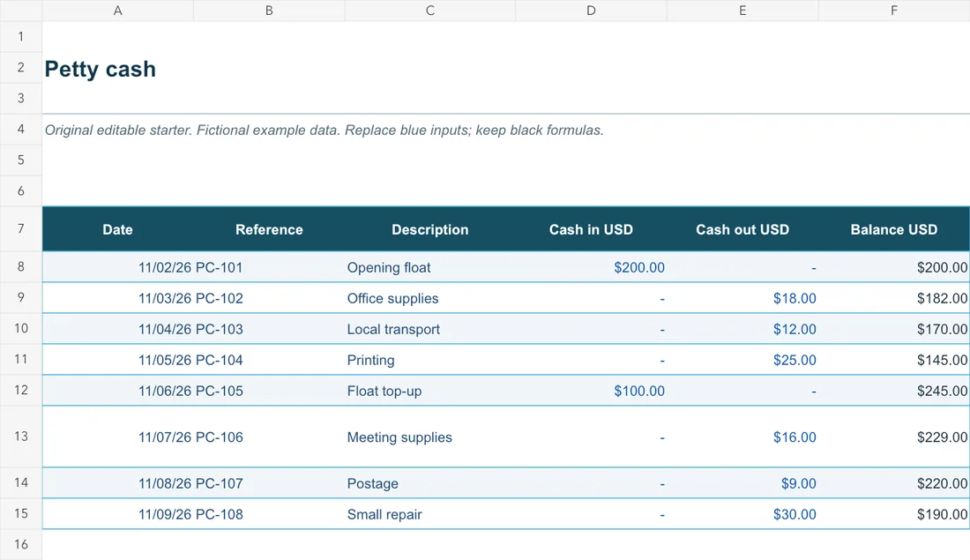Click the "Reference" table header cell

tap(269, 229)
